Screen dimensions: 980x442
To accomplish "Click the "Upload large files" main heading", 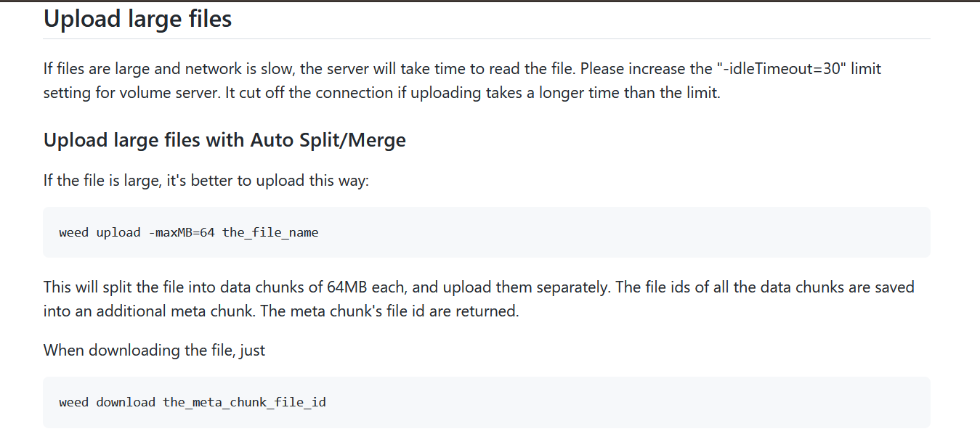I will [137, 18].
